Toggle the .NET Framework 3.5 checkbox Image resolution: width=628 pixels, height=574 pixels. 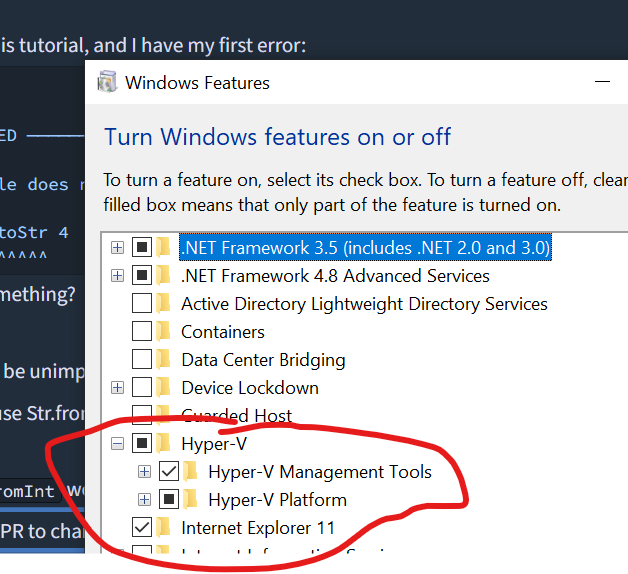[x=142, y=248]
